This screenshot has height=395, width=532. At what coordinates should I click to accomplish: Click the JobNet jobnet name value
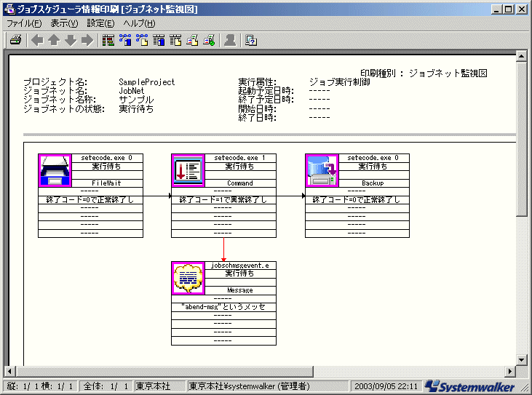pyautogui.click(x=131, y=91)
